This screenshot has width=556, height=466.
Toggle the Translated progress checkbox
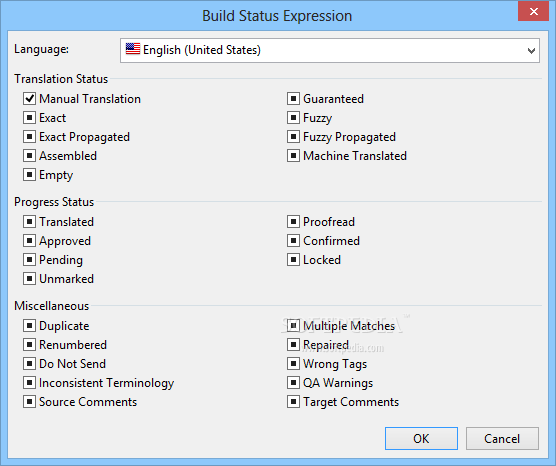[x=29, y=222]
